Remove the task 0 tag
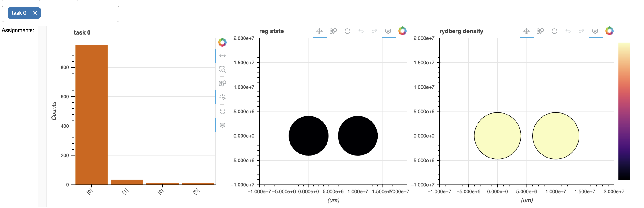 point(35,13)
